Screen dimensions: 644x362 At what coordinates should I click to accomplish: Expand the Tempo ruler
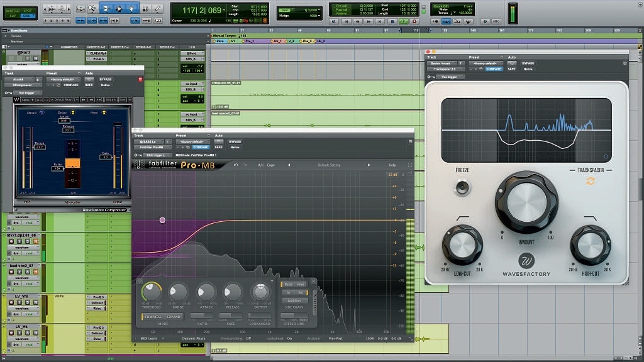pyautogui.click(x=6, y=36)
